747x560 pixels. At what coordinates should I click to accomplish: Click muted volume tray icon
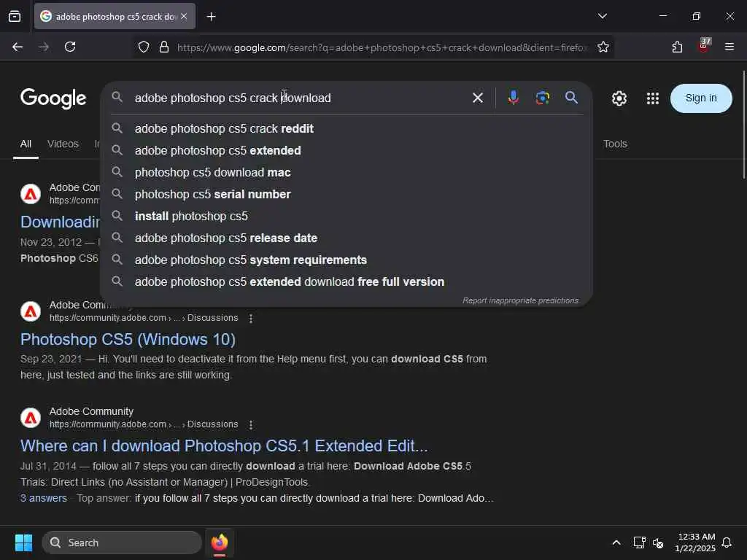tap(658, 542)
